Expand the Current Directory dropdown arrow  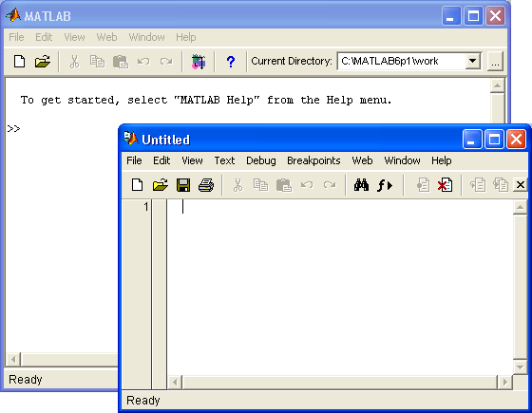473,62
